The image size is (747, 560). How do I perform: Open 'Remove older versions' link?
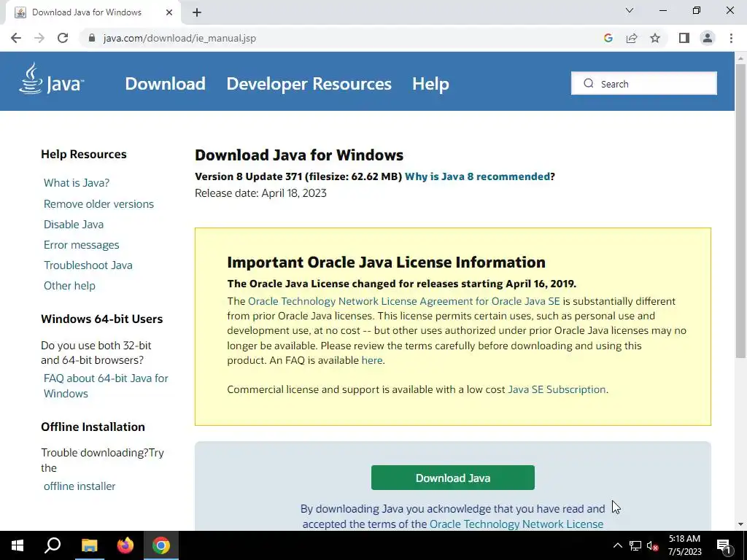click(x=98, y=204)
